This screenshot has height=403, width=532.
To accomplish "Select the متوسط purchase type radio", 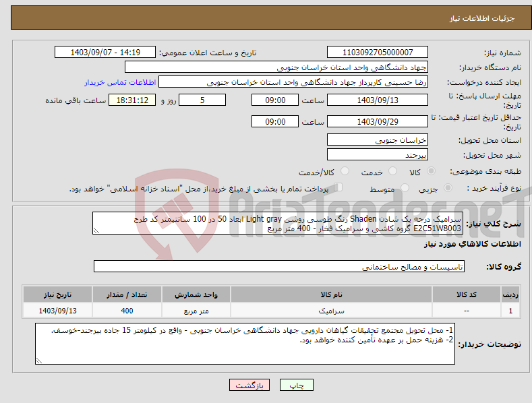I will 405,187.
